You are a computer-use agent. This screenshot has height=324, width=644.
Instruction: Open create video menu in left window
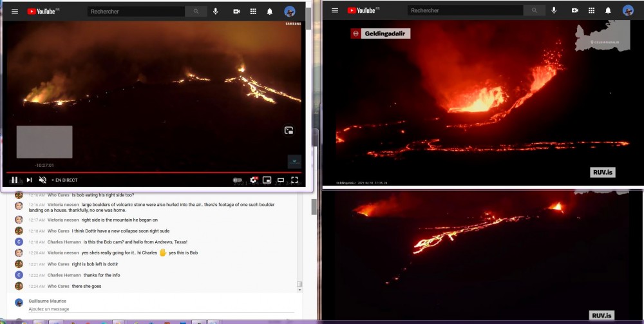click(x=236, y=12)
